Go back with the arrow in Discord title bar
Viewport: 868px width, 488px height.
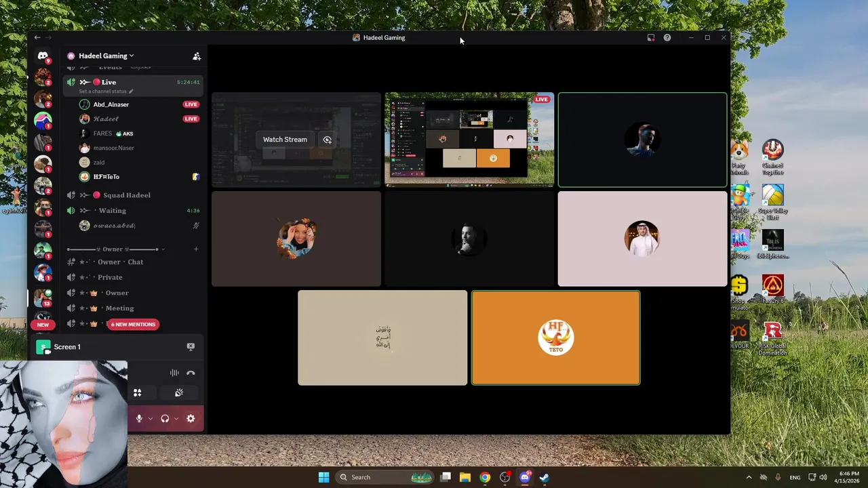click(37, 38)
